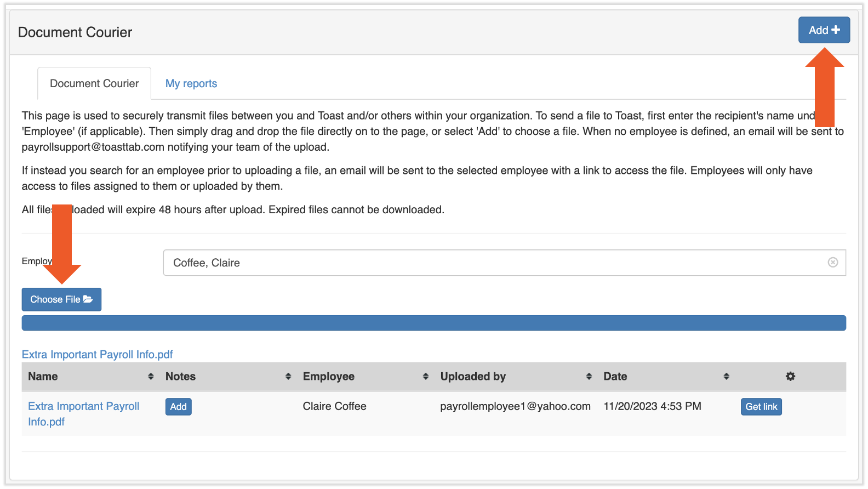
Task: Click Get link for the uploaded file
Action: point(761,407)
